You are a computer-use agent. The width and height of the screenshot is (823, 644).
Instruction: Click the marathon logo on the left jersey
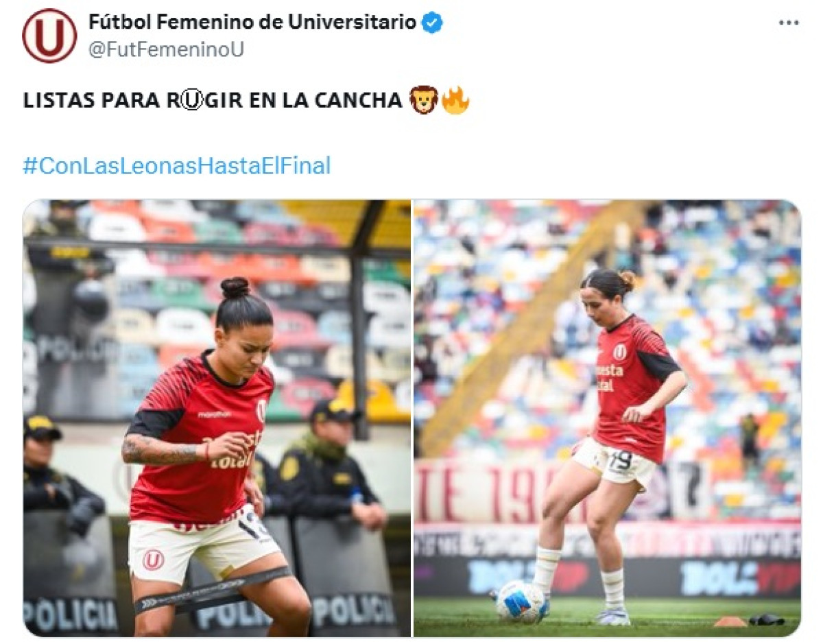coord(215,414)
